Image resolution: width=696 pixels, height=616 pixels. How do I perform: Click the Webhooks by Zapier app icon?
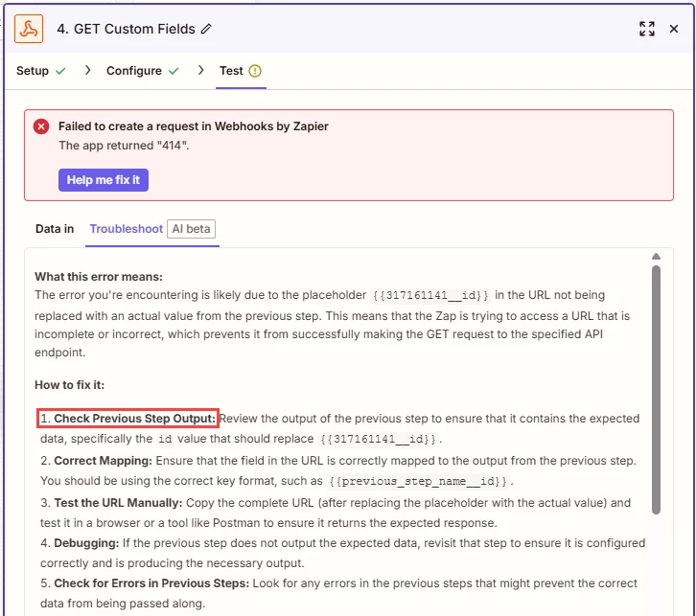click(x=29, y=29)
